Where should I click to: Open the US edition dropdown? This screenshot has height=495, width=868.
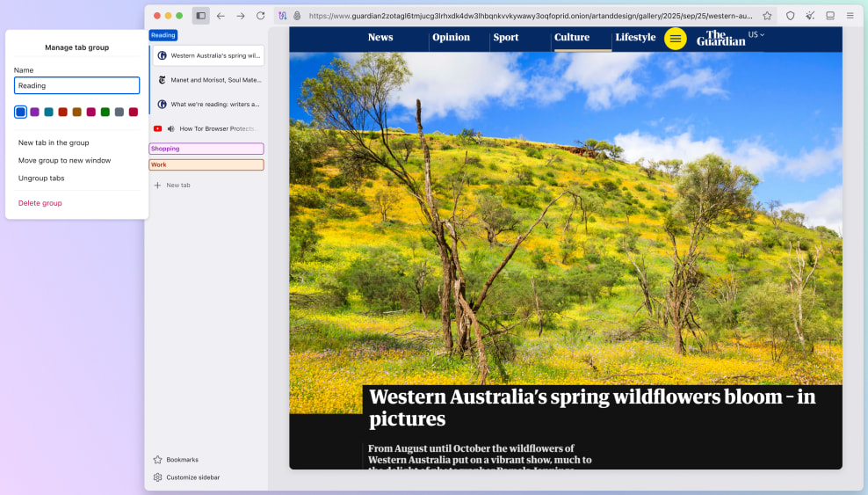[x=756, y=34]
